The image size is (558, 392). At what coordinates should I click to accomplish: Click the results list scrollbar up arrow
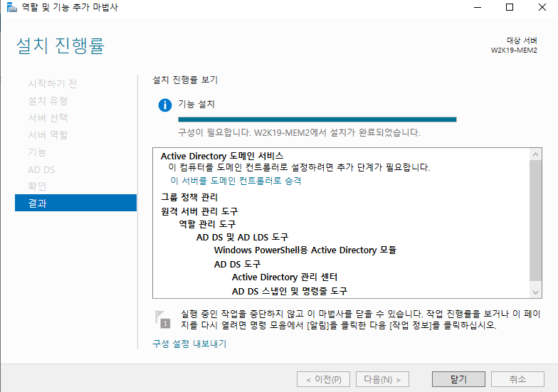coord(535,155)
